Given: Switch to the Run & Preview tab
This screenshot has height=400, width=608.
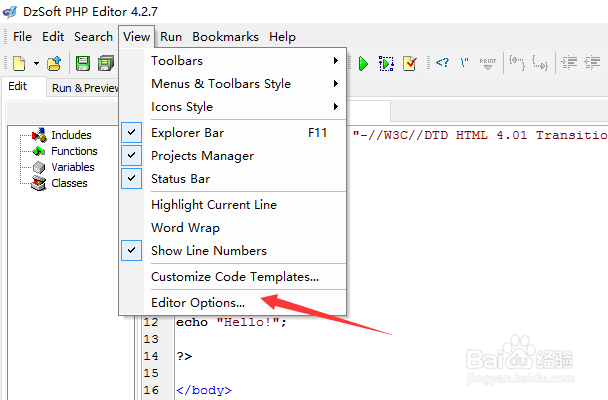Looking at the screenshot, I should click(85, 88).
